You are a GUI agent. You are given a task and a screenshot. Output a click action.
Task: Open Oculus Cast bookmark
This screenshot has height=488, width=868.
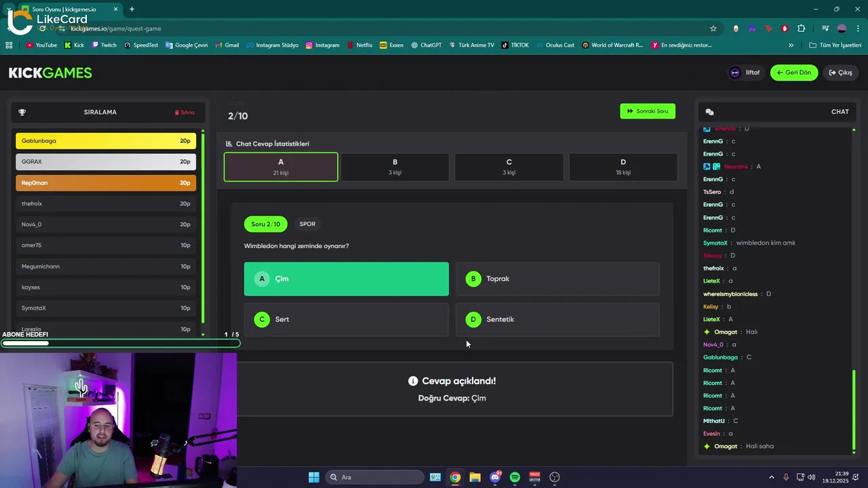coord(555,45)
